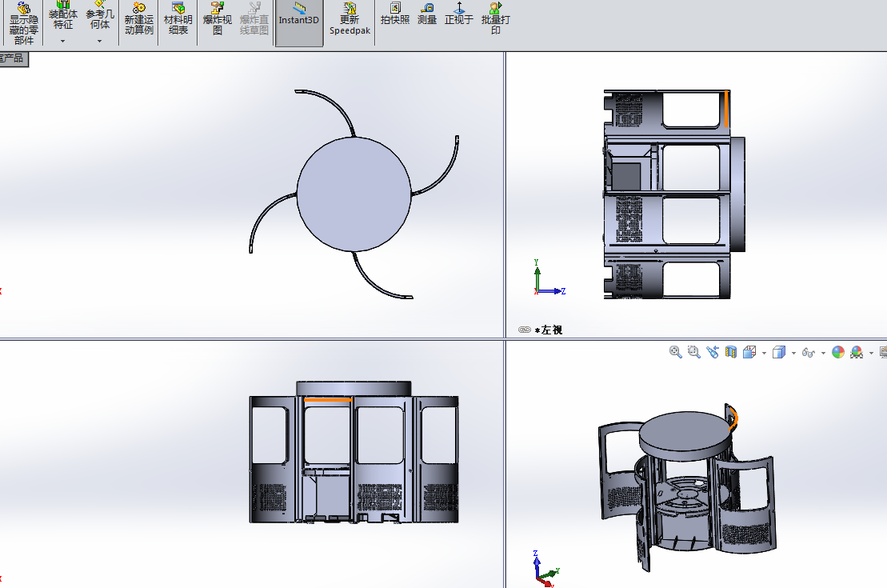Expand Apply Scene dropdown arrow

click(x=871, y=353)
